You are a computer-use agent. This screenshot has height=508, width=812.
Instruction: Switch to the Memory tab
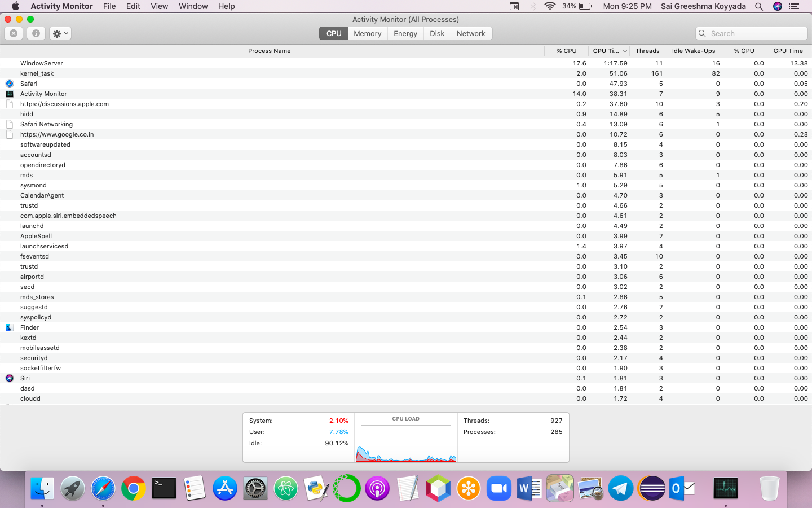(367, 33)
